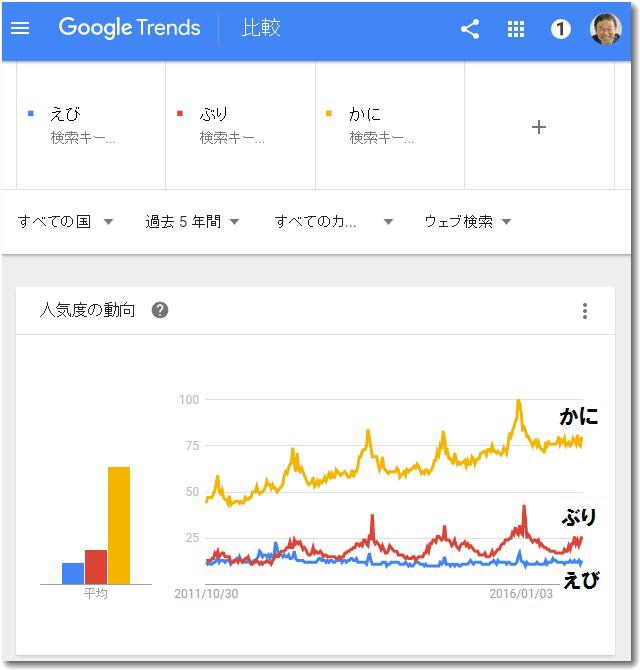Click the Google Trends logo
This screenshot has width=640, height=670.
pyautogui.click(x=129, y=28)
